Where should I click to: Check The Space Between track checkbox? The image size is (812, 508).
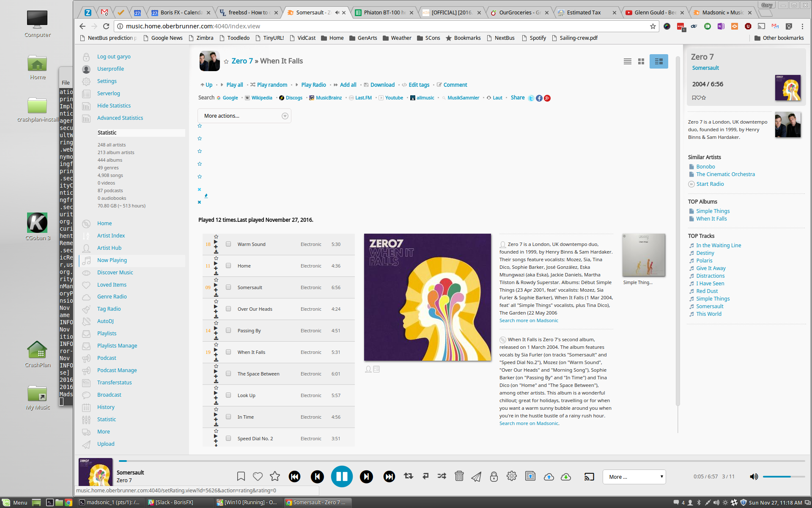228,374
